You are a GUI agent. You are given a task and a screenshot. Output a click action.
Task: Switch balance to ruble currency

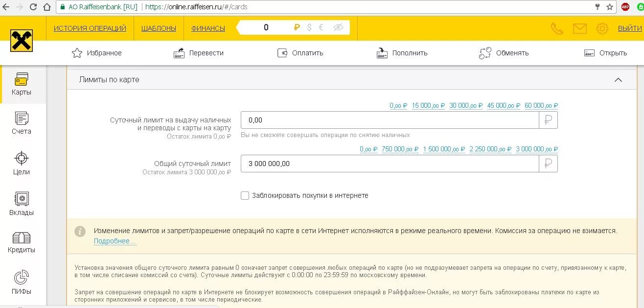coord(297,27)
